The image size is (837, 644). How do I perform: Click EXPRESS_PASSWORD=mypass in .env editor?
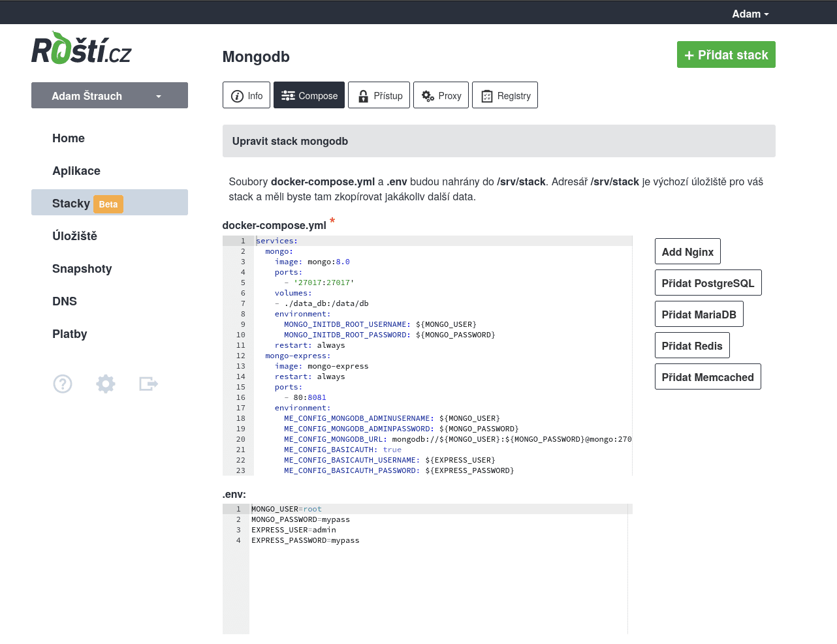[306, 540]
